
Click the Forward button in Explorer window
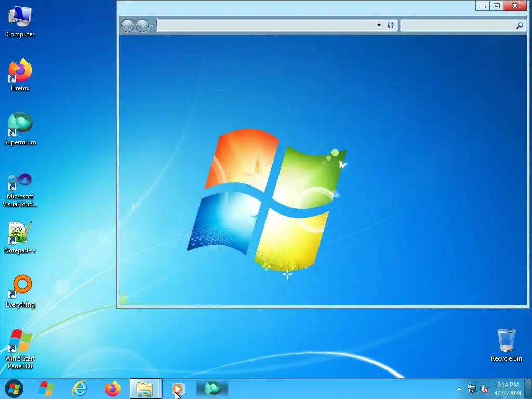tap(142, 25)
